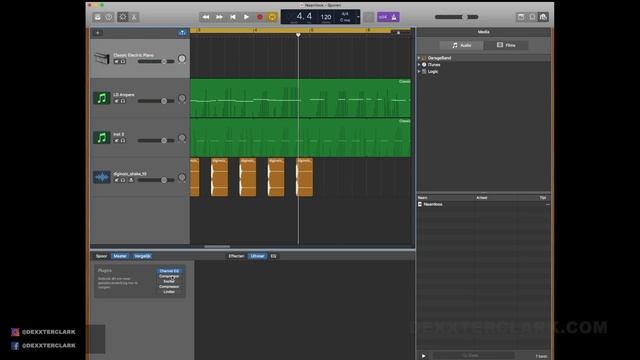Add a new track with plus button

[98, 33]
